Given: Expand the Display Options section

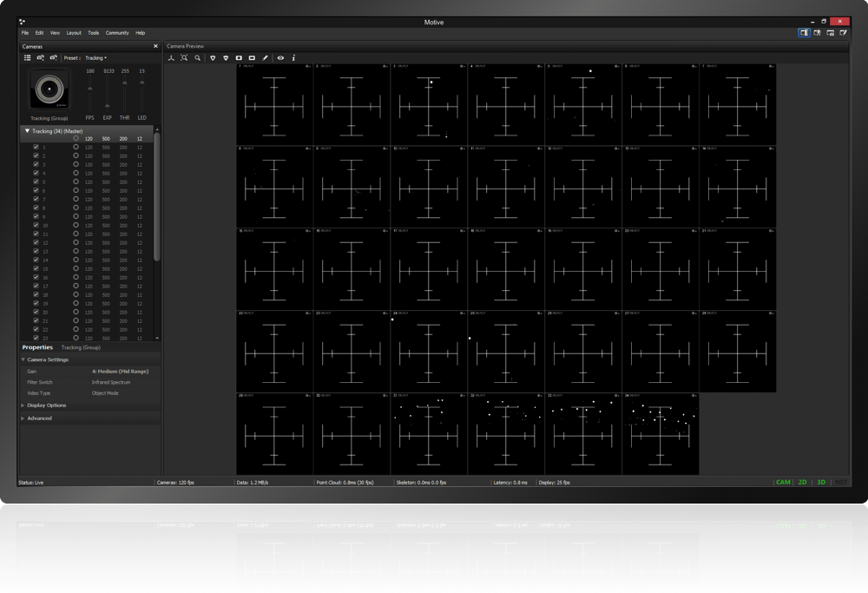Looking at the screenshot, I should coord(45,405).
